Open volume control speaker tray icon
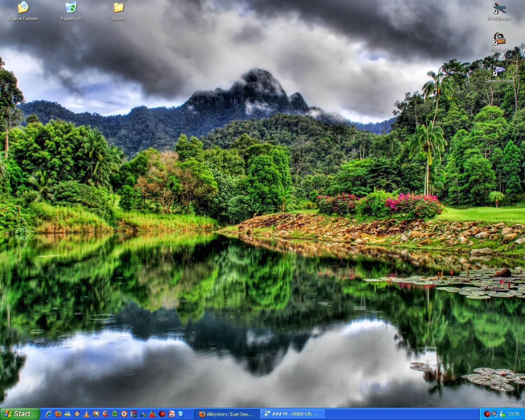This screenshot has width=525, height=420. pyautogui.click(x=495, y=414)
